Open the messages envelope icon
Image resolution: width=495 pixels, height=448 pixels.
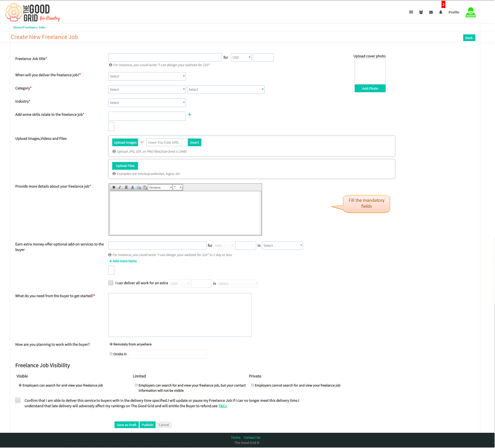click(x=431, y=12)
